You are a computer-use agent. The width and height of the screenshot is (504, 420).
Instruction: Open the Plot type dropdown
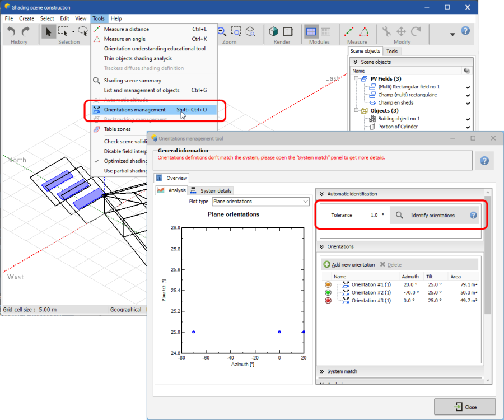260,202
